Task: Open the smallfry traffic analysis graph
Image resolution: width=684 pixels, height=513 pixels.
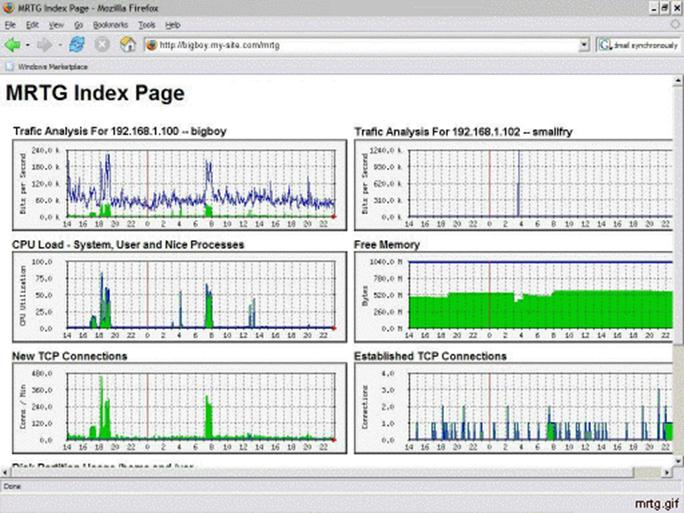Action: click(514, 185)
